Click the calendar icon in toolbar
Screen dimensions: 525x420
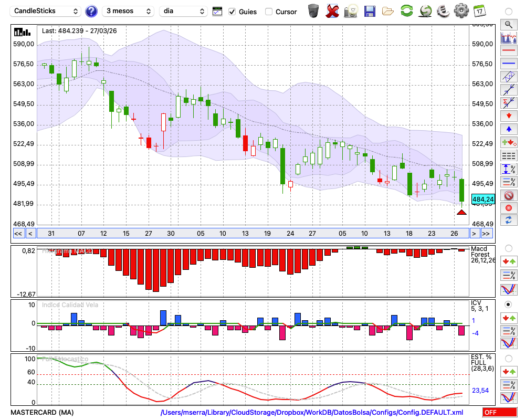coord(479,10)
